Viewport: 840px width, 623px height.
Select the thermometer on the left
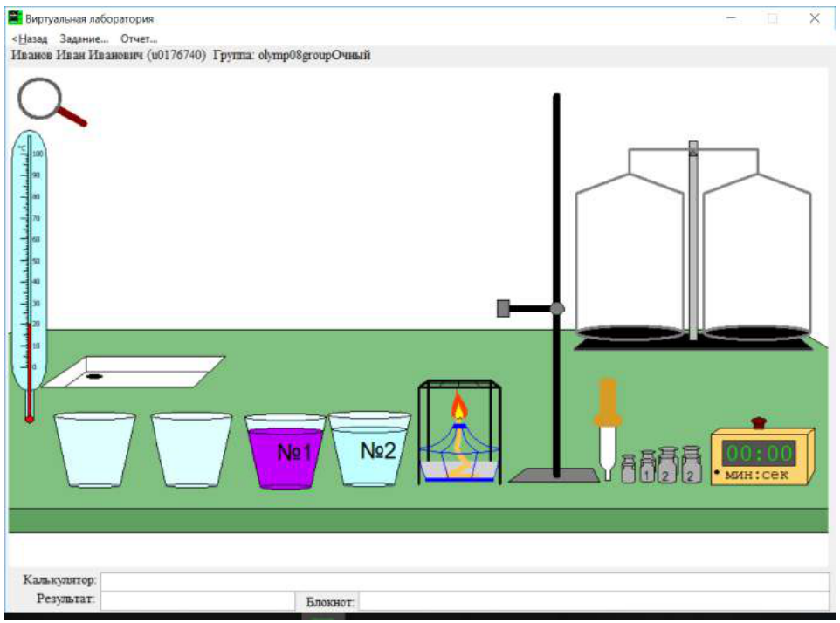30,276
